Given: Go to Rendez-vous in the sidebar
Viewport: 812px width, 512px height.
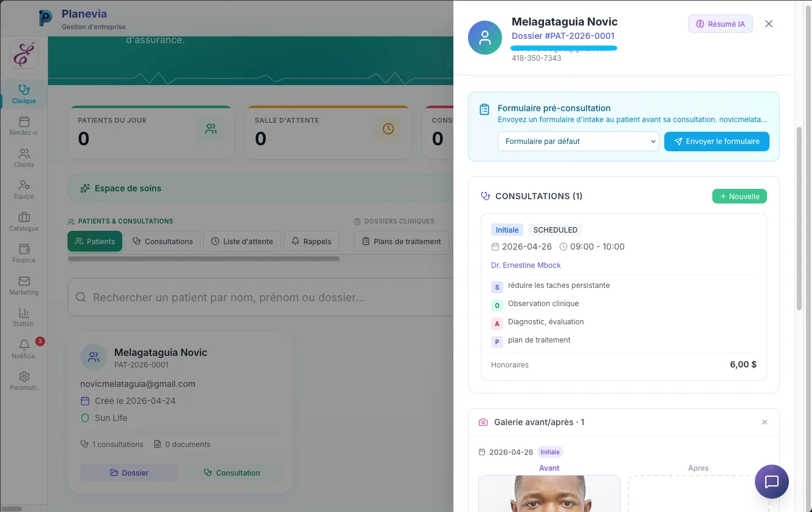Looking at the screenshot, I should (24, 126).
